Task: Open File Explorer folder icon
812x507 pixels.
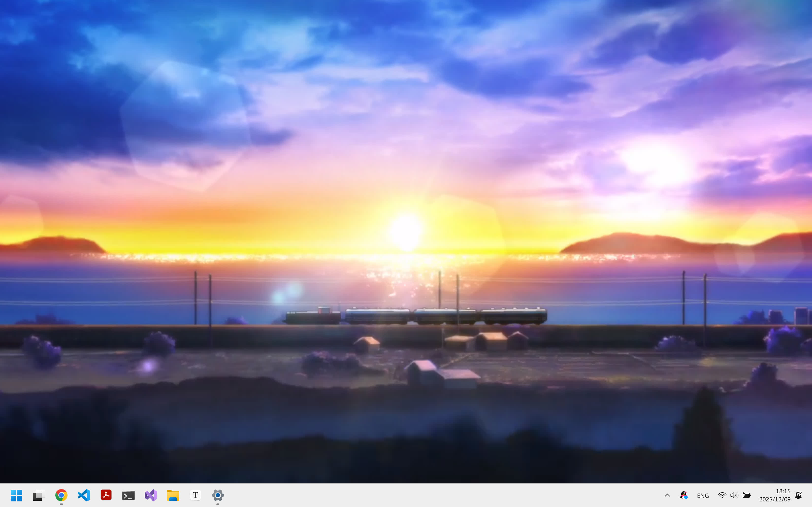Action: point(173,495)
